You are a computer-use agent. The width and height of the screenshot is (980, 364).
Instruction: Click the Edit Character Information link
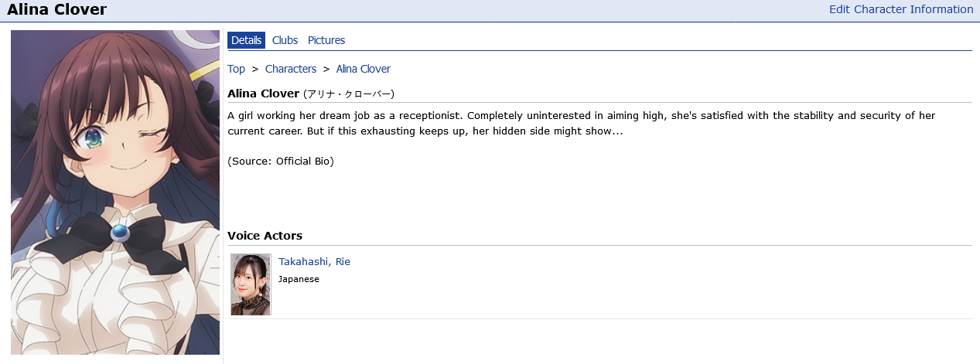[x=900, y=9]
